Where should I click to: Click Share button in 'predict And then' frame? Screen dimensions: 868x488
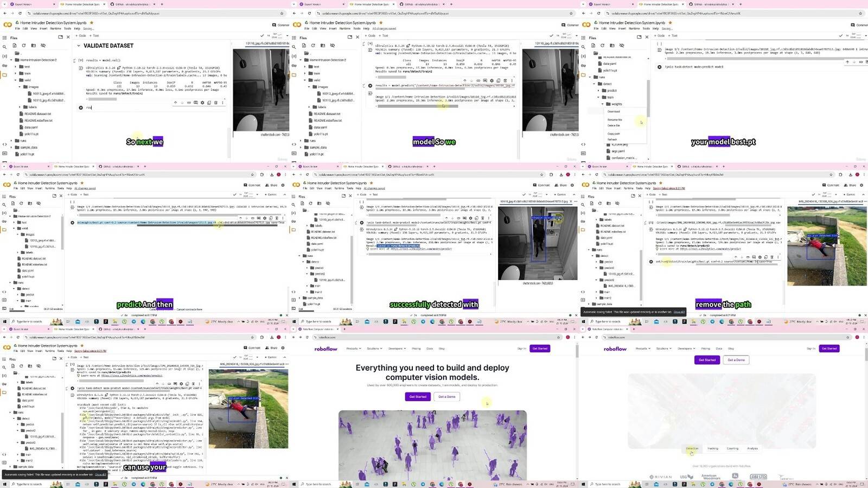click(x=272, y=185)
